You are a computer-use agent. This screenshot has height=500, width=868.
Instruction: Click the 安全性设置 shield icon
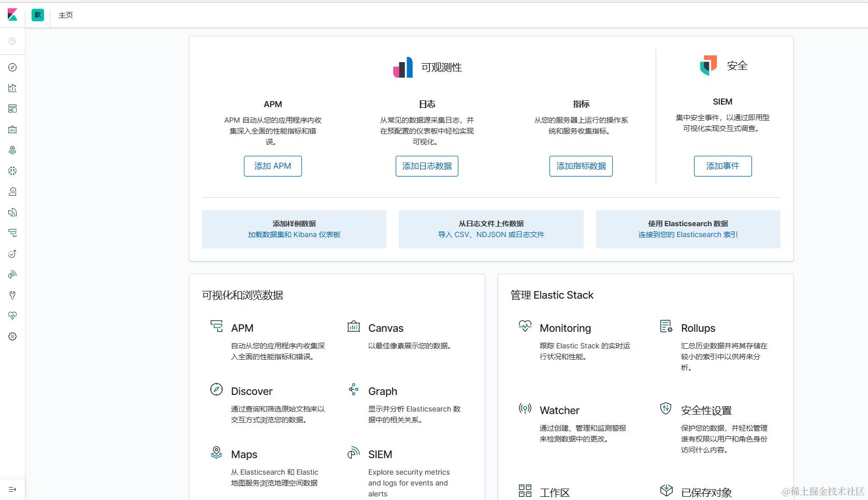666,408
